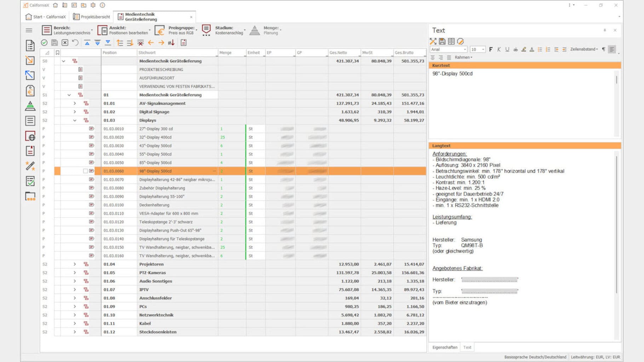Click expand editor icon in Text panel
This screenshot has width=644, height=362.
[433, 41]
